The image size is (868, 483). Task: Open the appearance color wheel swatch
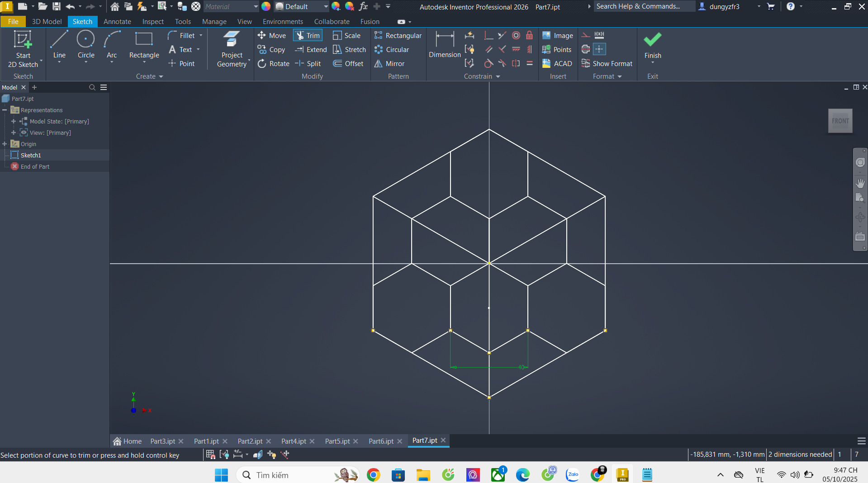[266, 7]
